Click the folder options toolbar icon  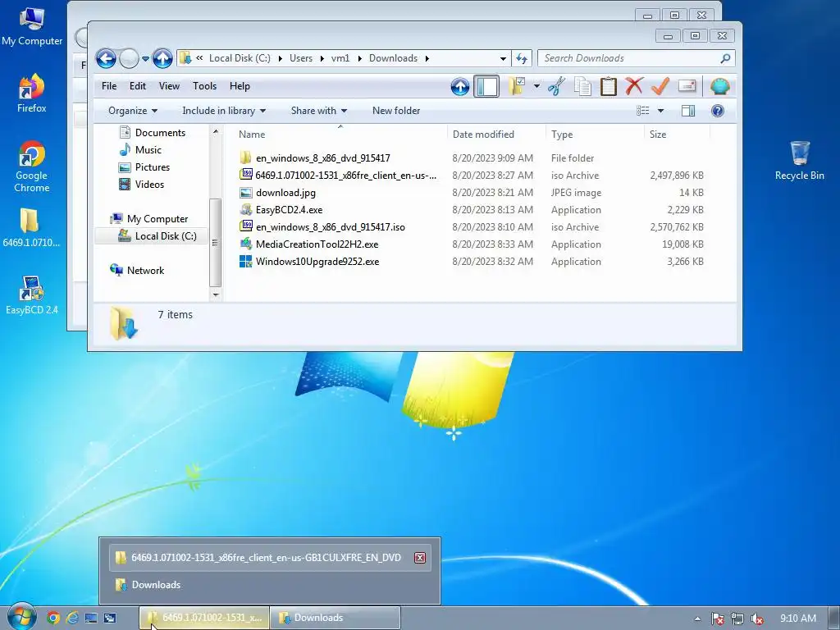tap(517, 86)
